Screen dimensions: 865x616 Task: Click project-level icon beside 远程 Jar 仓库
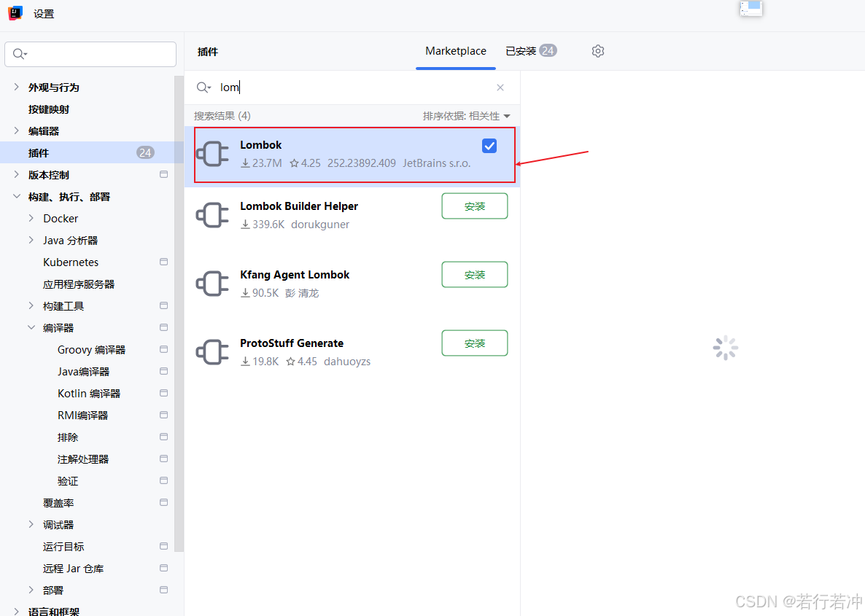[x=164, y=568]
